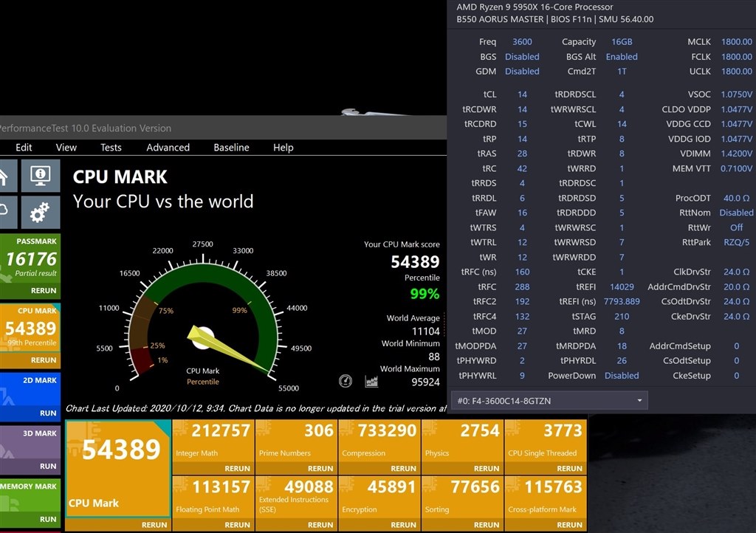Screen dimensions: 756x533
Task: Click the 99% percentile value
Action: [425, 294]
